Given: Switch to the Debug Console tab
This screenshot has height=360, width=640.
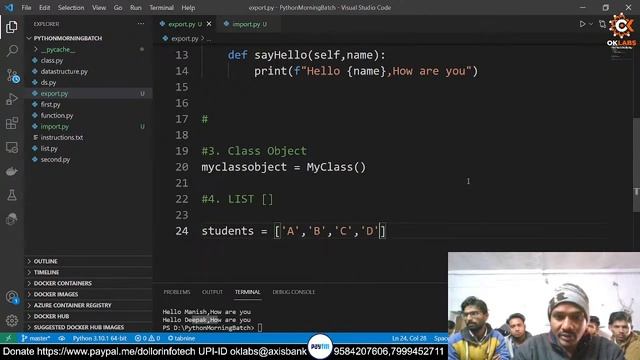Looking at the screenshot, I should coord(293,292).
